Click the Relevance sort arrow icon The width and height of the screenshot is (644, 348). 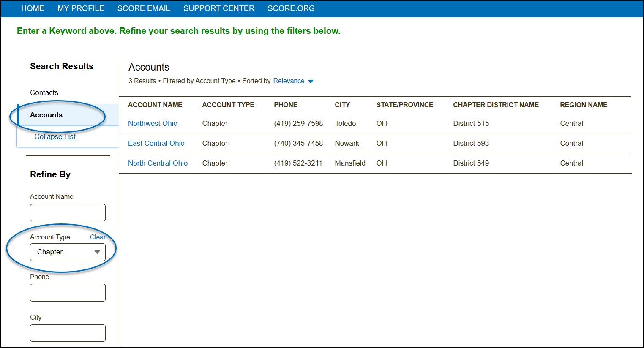[x=311, y=82]
